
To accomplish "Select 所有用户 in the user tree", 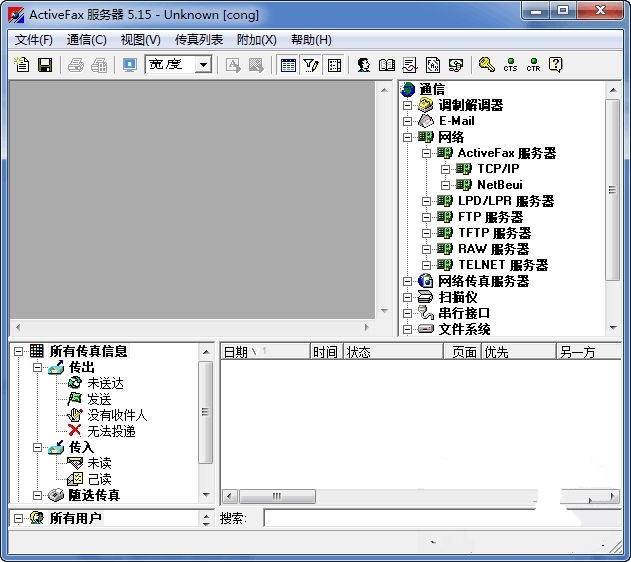I will (75, 518).
